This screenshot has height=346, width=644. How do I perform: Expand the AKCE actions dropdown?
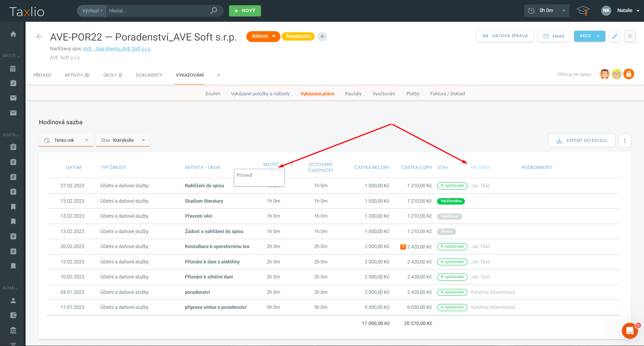pyautogui.click(x=590, y=36)
